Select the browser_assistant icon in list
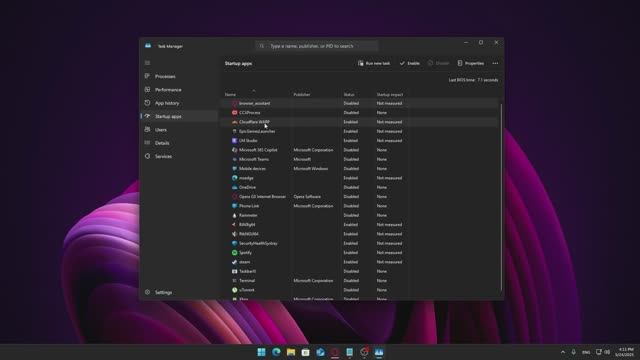 tap(234, 103)
